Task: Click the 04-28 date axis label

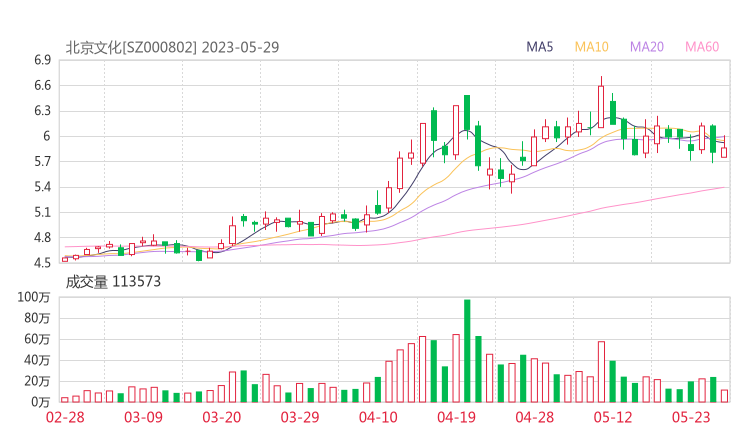Action: (535, 417)
